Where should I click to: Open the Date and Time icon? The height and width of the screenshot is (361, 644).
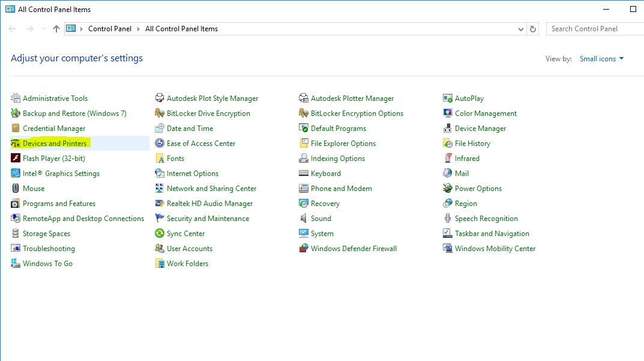[160, 129]
